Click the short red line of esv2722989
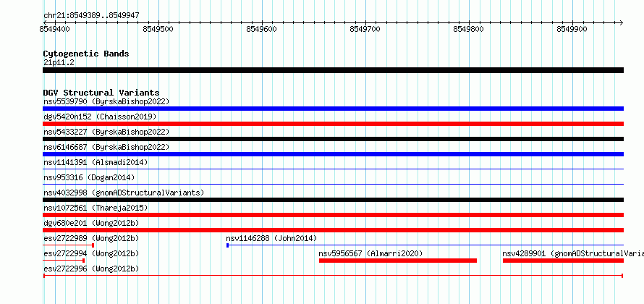 [x=69, y=245]
